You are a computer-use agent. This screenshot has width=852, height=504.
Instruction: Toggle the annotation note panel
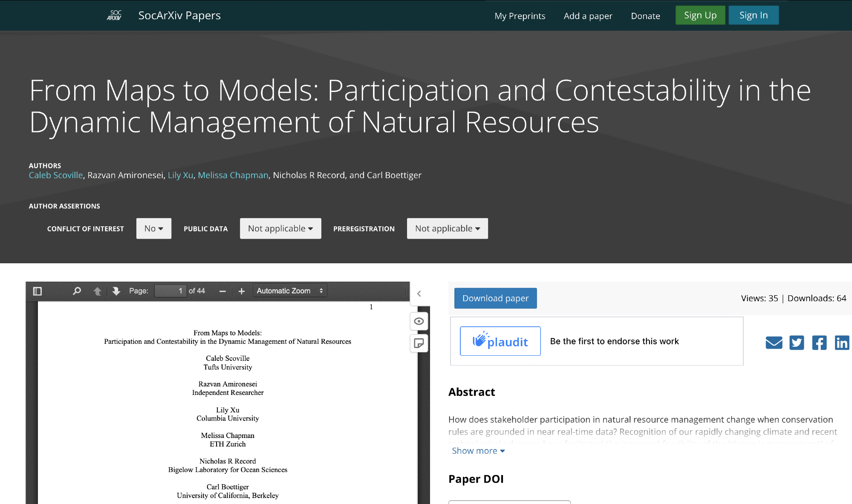419,343
